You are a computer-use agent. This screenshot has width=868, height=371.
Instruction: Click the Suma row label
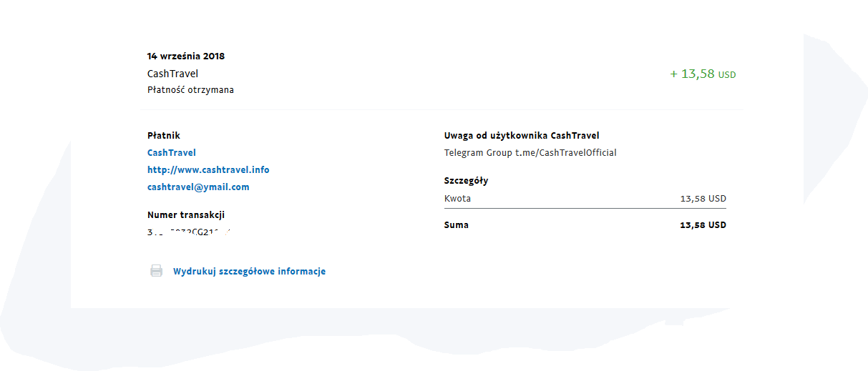[457, 225]
